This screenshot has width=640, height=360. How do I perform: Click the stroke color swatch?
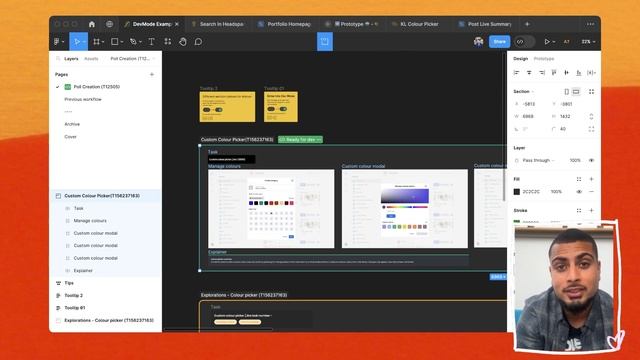click(517, 222)
